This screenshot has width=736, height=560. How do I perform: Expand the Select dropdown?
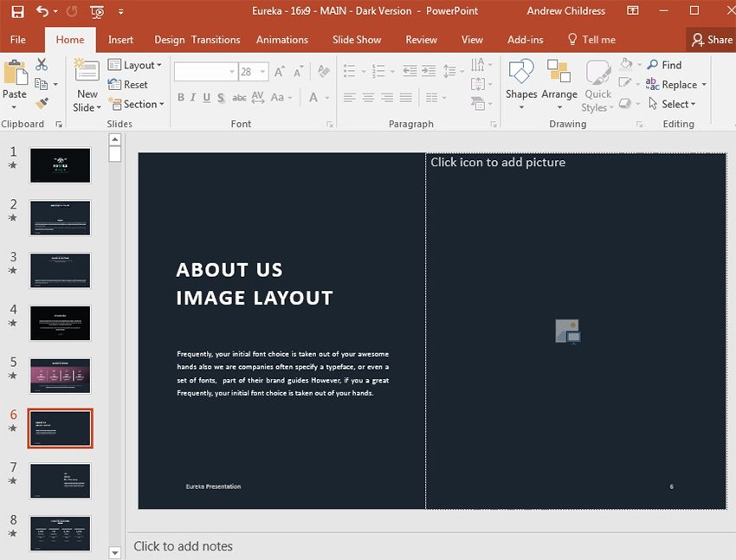coord(672,104)
